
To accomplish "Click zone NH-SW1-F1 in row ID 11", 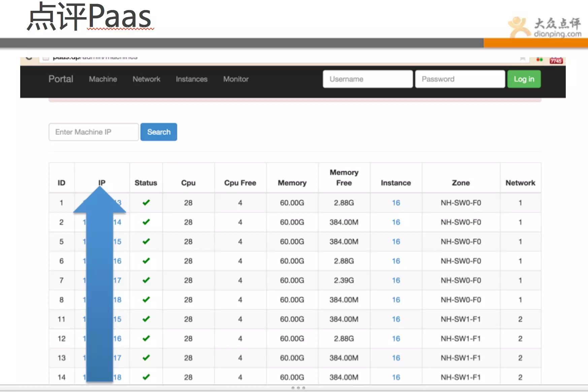I will [x=461, y=319].
